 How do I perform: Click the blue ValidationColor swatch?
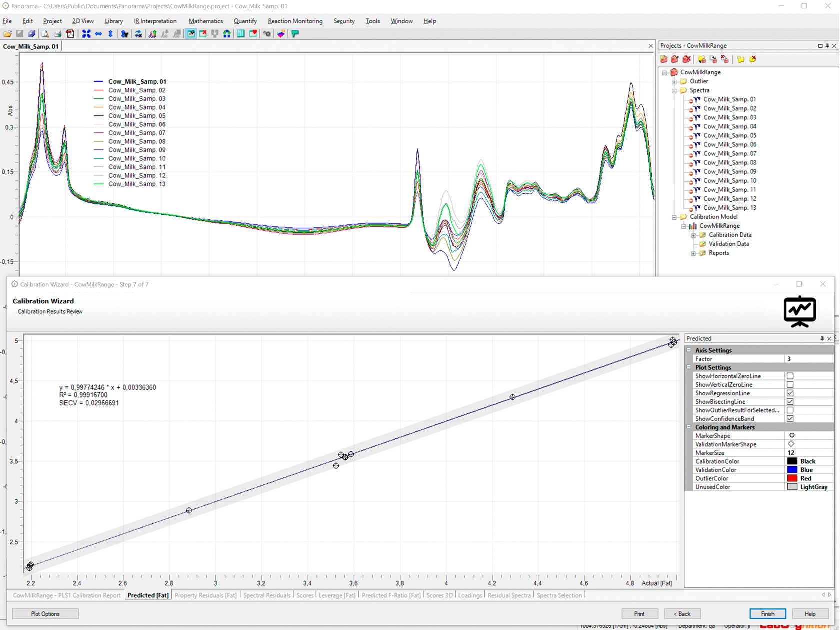click(x=792, y=470)
